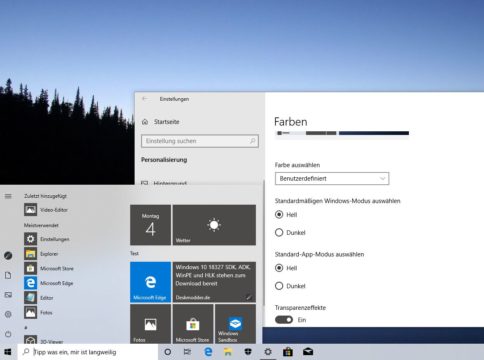Open Microsoft Edge in Start app list

(49, 283)
